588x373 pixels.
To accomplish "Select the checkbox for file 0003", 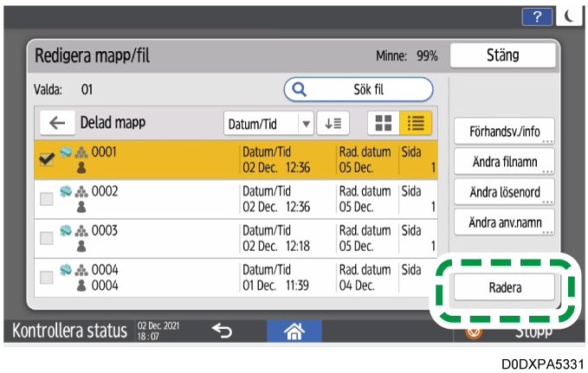I will pyautogui.click(x=47, y=239).
